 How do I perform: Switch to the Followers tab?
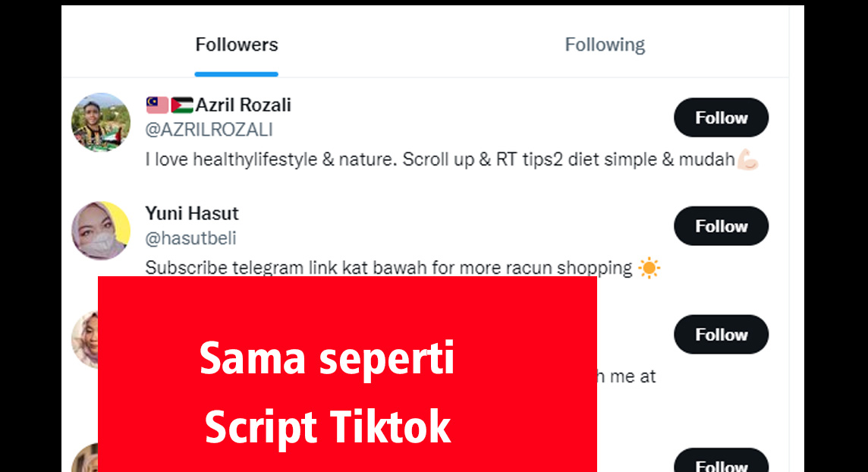point(237,44)
